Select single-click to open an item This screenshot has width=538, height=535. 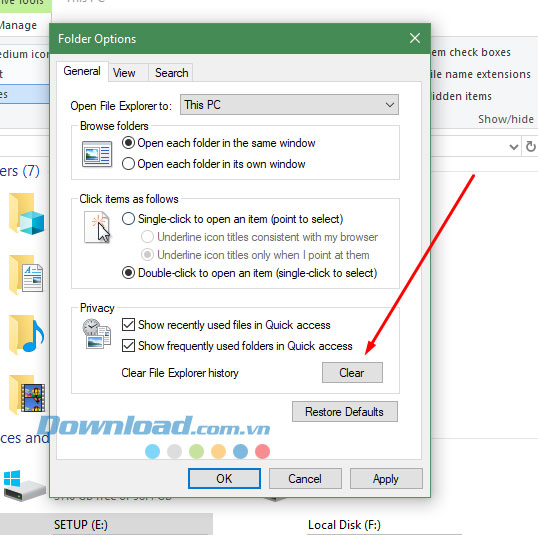233,219
